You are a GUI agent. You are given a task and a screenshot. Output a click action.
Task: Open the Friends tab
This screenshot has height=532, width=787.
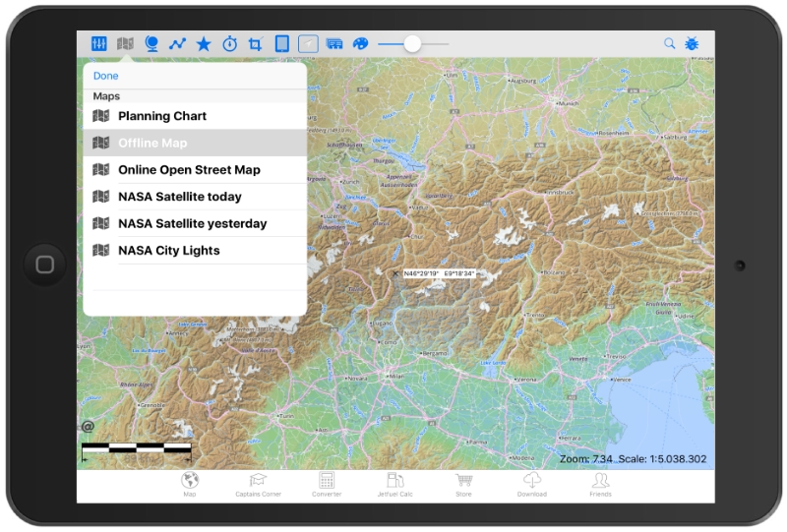pos(601,485)
